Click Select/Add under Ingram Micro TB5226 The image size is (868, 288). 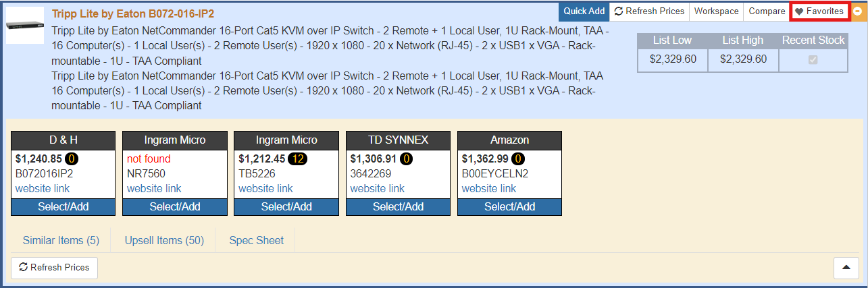(x=286, y=206)
